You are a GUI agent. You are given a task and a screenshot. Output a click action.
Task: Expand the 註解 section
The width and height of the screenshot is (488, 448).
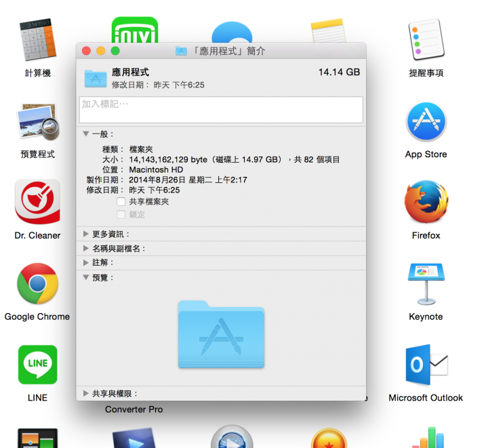pos(86,262)
